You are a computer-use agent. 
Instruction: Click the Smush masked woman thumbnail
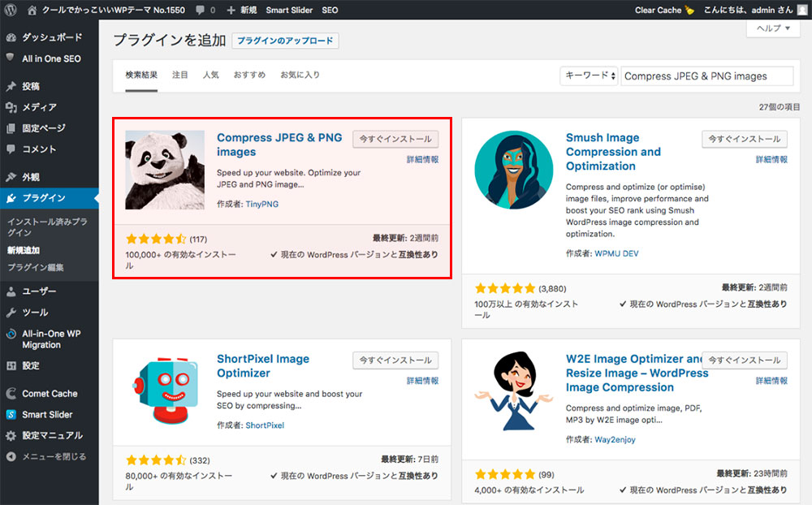pyautogui.click(x=514, y=170)
